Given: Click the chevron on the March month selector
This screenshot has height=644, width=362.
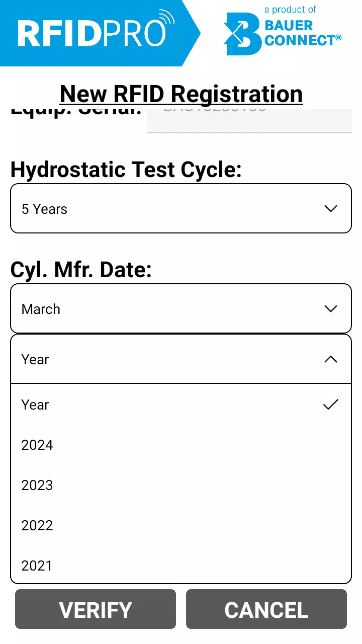Looking at the screenshot, I should pos(331,309).
